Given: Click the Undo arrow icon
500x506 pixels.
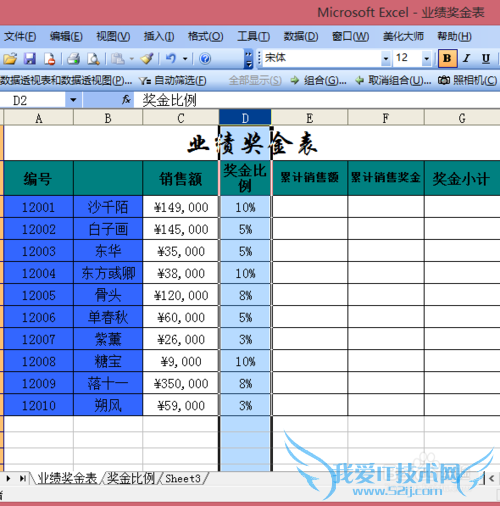Looking at the screenshot, I should (171, 59).
